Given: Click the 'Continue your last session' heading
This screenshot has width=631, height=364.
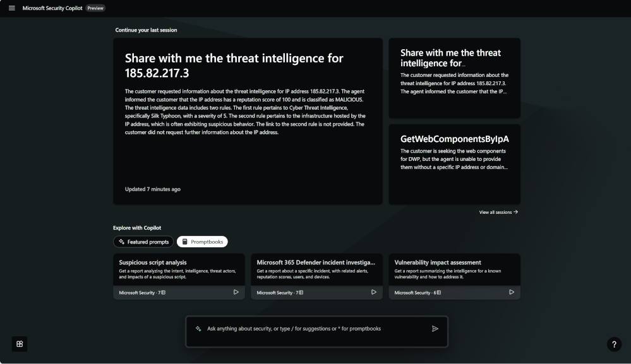Looking at the screenshot, I should (146, 30).
